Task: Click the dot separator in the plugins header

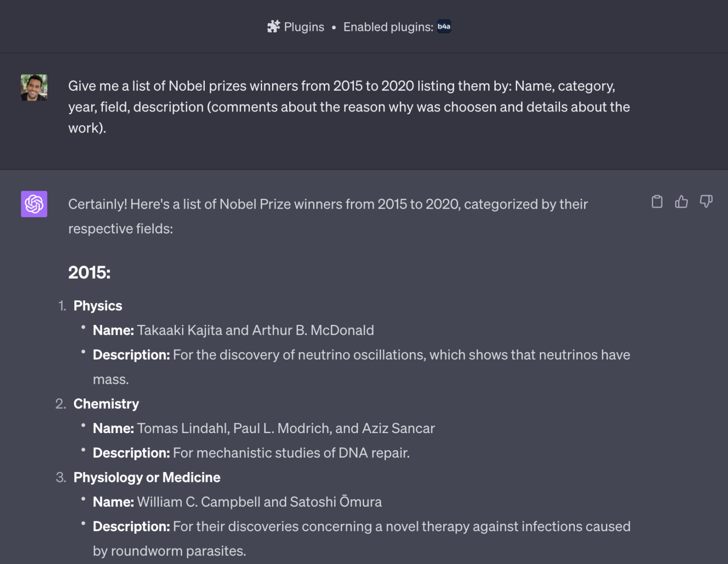Action: [x=334, y=27]
